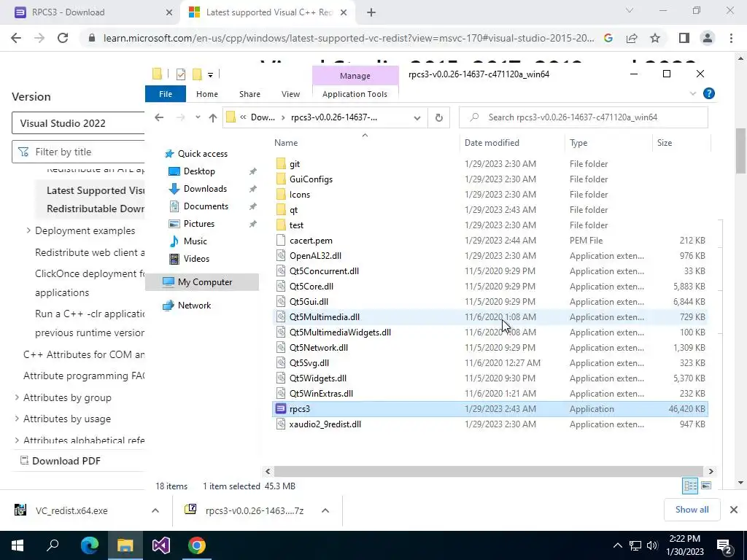Open Microsoft Edge from taskbar

pyautogui.click(x=89, y=545)
